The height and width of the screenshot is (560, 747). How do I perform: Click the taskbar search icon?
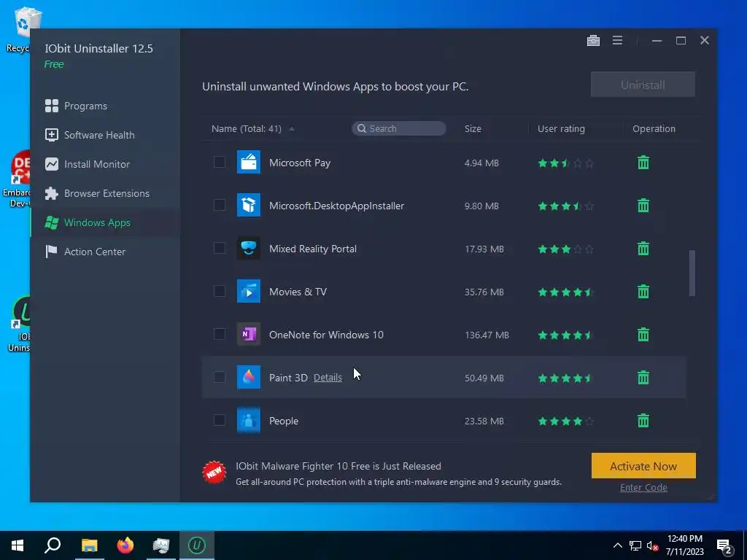point(53,545)
